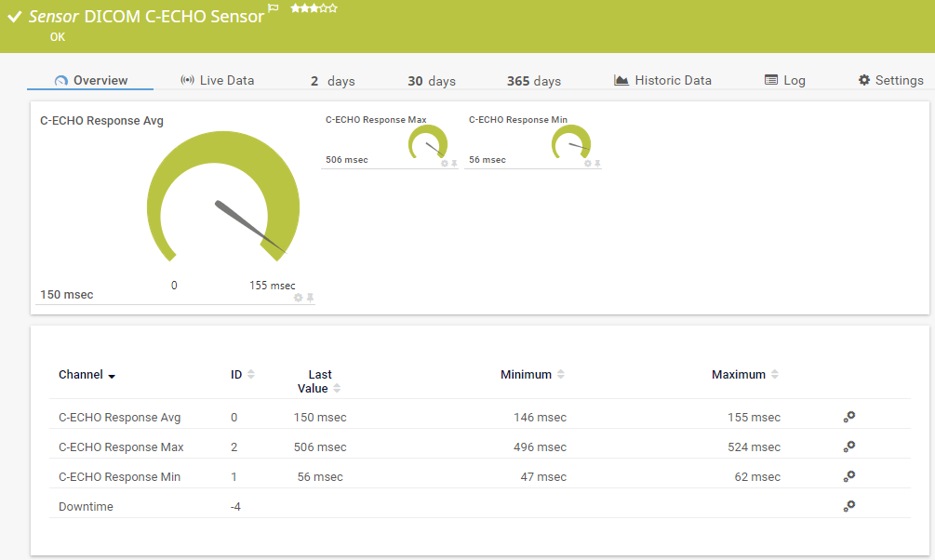Open gear settings under C-ECHO Response Min gauge
The height and width of the screenshot is (560, 935).
[587, 164]
